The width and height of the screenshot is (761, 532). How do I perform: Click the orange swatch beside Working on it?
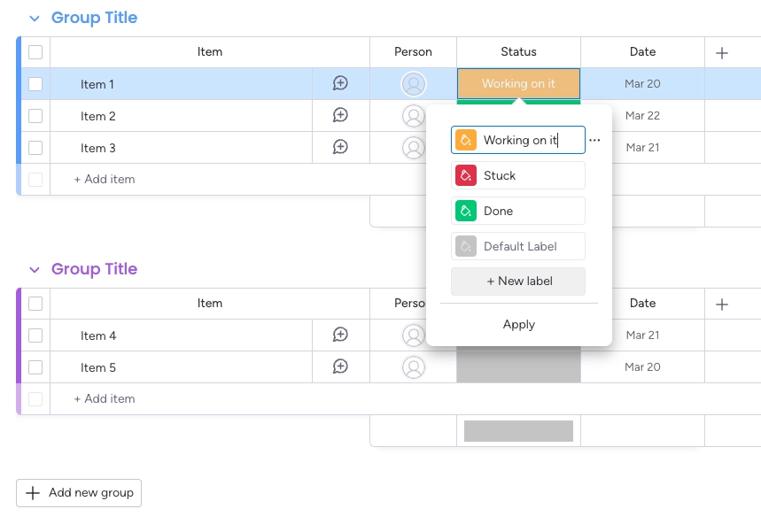tap(466, 139)
